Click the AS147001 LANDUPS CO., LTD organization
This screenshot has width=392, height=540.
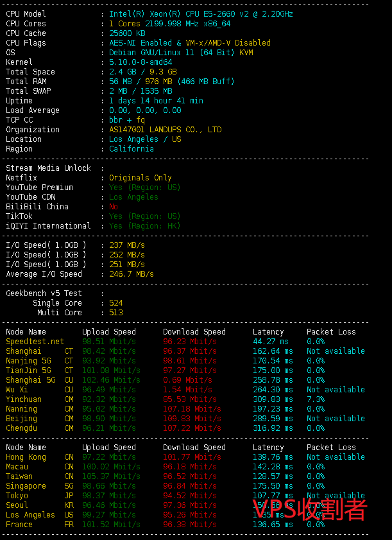[165, 130]
